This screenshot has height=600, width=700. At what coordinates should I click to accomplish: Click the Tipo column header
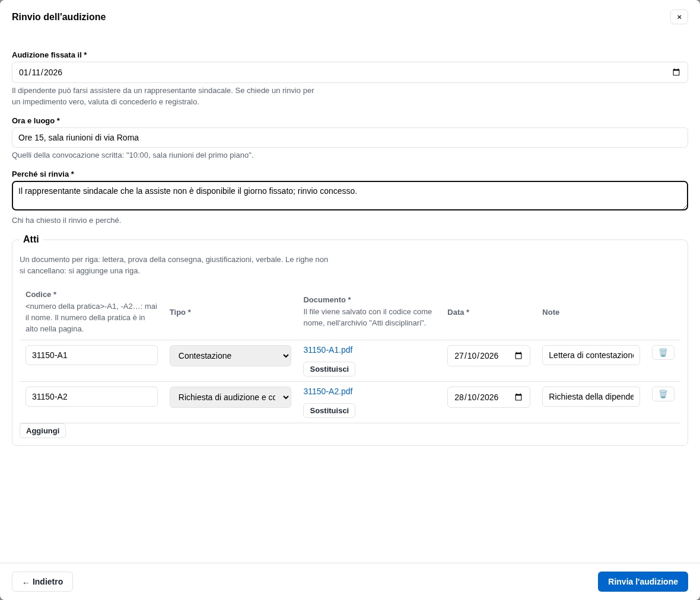pyautogui.click(x=180, y=312)
